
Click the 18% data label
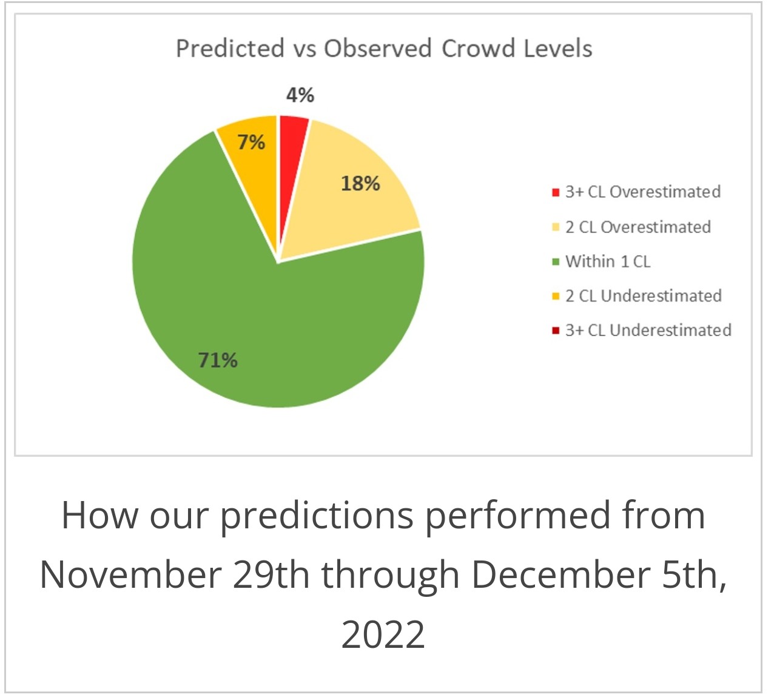pyautogui.click(x=360, y=183)
